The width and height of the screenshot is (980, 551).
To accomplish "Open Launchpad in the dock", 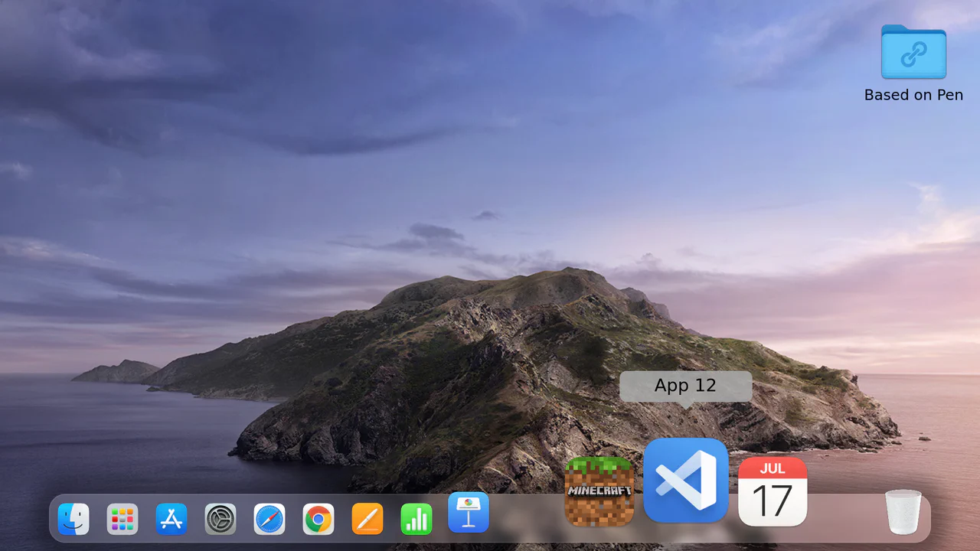I will [x=122, y=519].
